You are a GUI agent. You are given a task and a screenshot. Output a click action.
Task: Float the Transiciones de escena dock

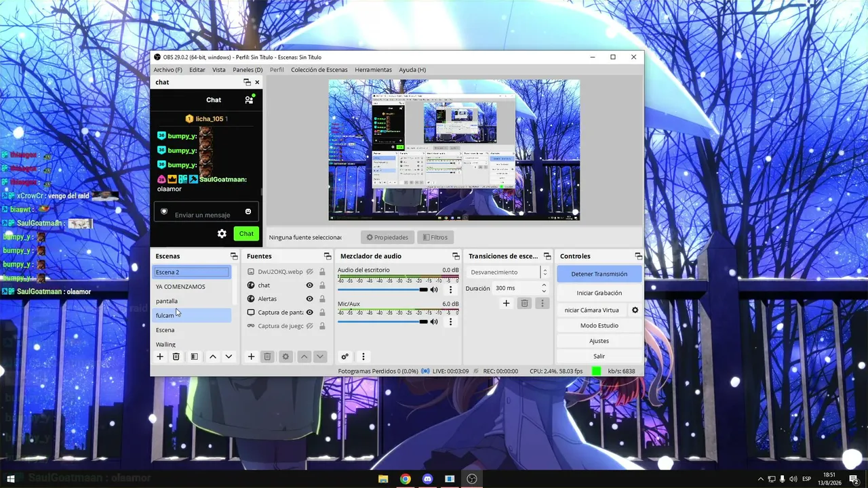[x=547, y=256]
